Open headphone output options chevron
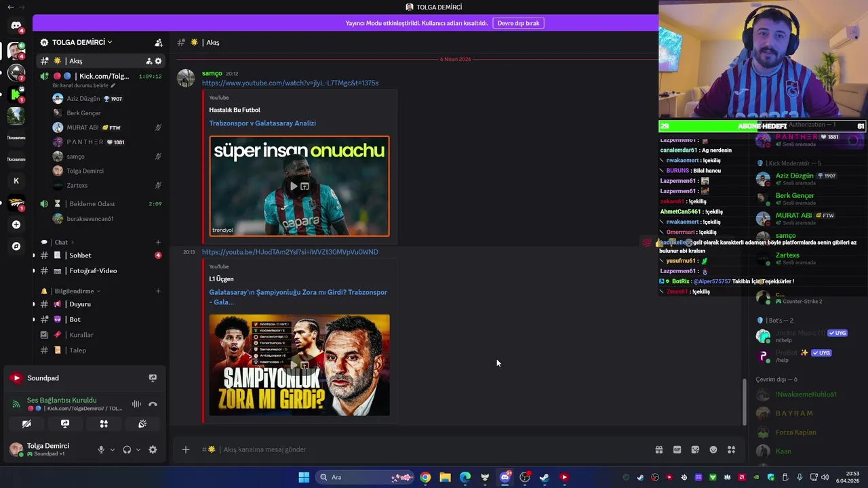868x488 pixels. click(138, 449)
